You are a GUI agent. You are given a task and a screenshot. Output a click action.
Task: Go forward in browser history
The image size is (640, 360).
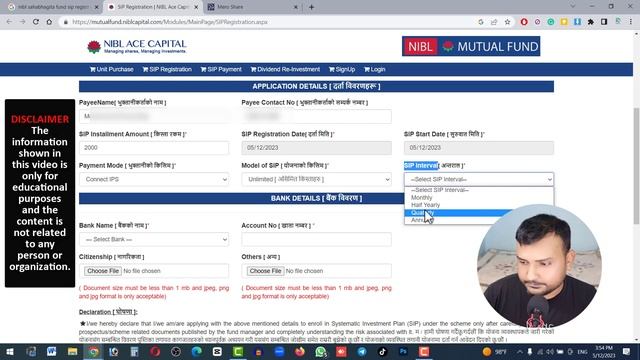[x=22, y=22]
